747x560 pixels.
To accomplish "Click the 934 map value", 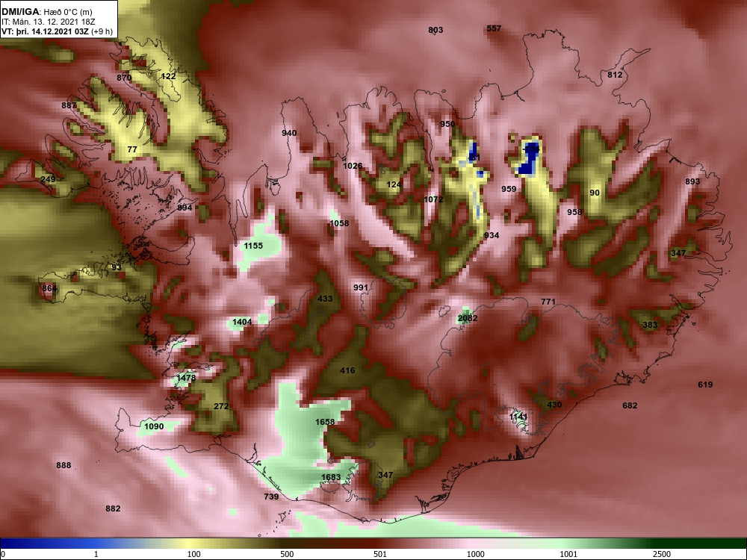I will [492, 235].
